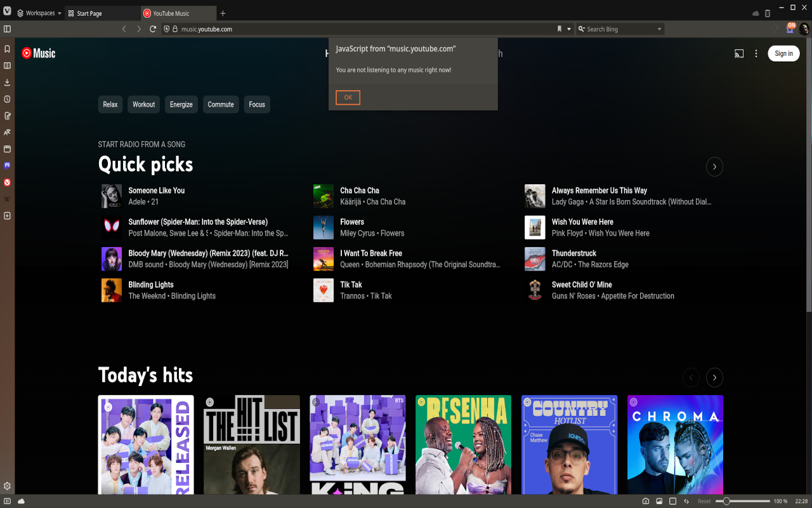Screen dimensions: 812x508
Task: Open the site info lock icon
Action: pyautogui.click(x=175, y=29)
